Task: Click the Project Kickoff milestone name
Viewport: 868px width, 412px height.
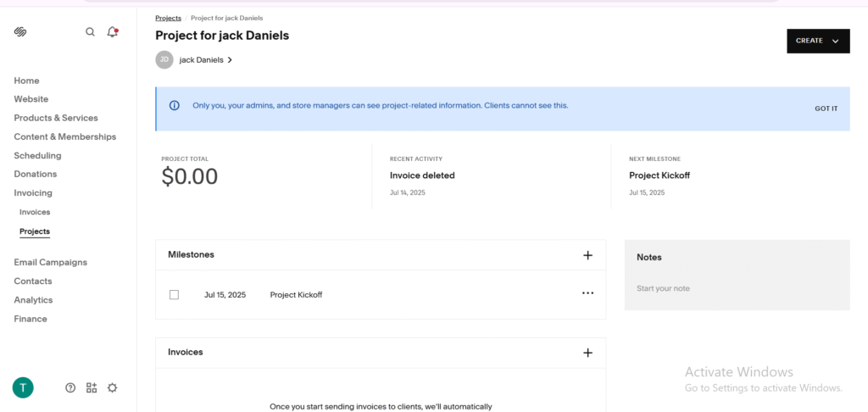Action: click(296, 295)
